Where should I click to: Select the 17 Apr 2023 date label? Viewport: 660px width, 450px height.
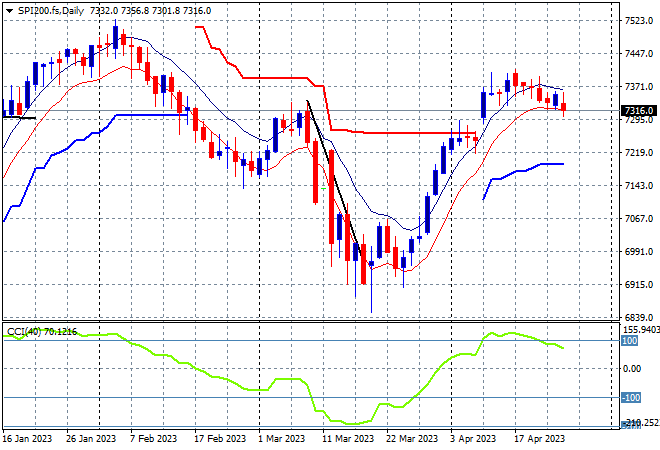pos(539,439)
